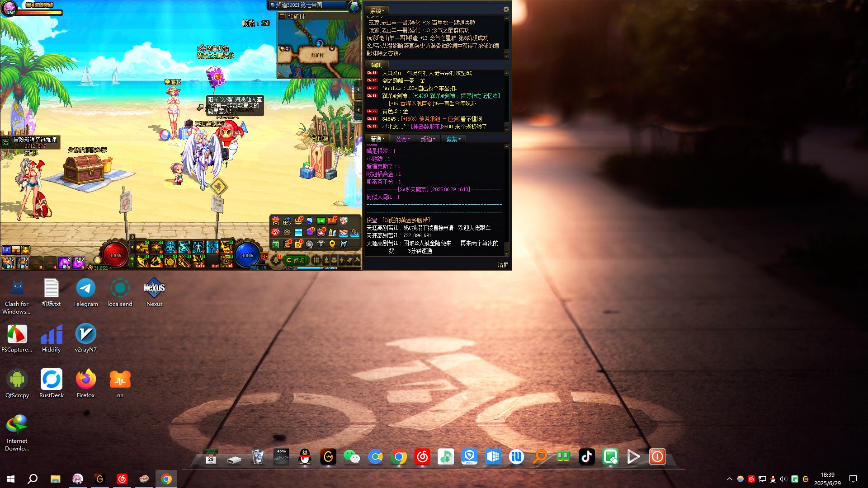
Task: Open the 1+1 gift box event icon
Action: [276, 221]
